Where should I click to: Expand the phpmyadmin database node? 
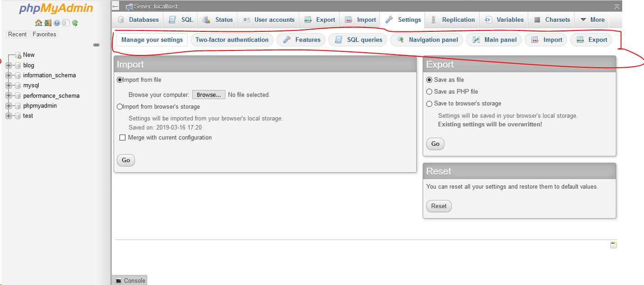click(x=8, y=105)
